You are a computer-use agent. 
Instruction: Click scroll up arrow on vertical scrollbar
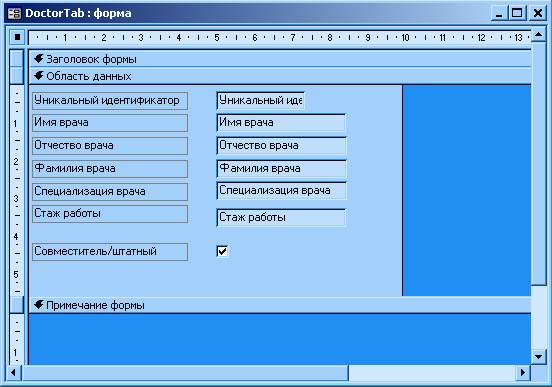point(538,35)
